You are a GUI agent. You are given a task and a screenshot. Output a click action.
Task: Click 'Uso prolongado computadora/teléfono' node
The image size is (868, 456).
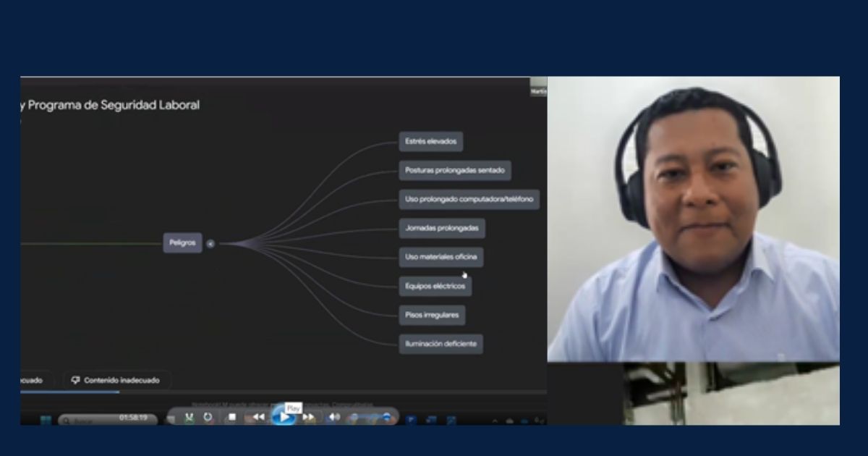pos(469,199)
